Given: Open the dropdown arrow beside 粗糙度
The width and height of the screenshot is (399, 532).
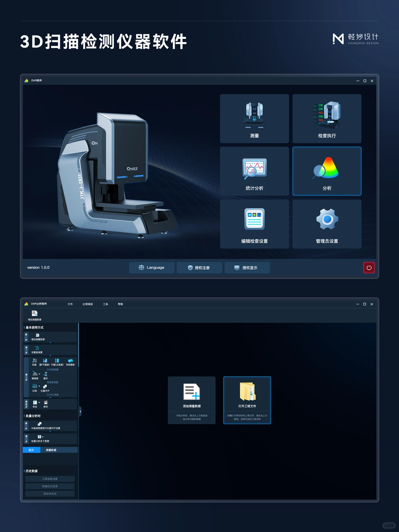Looking at the screenshot, I should 40,374.
